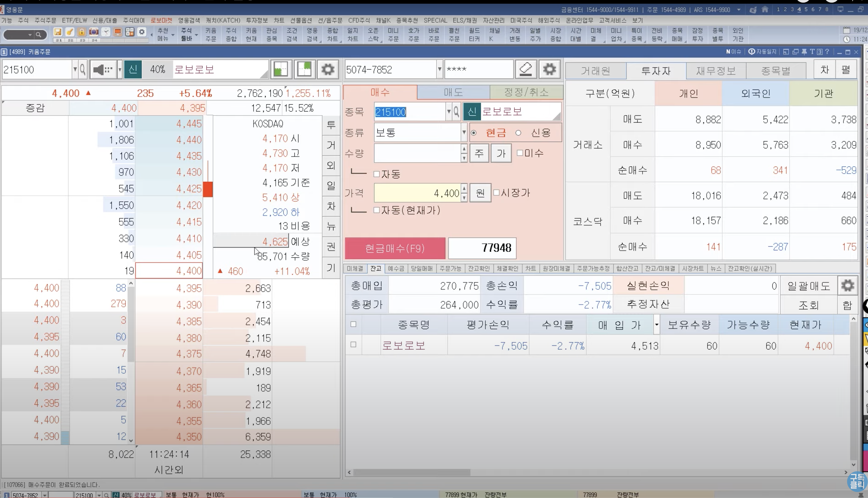Click the megaphone sound alert icon
The width and height of the screenshot is (868, 498).
click(102, 70)
